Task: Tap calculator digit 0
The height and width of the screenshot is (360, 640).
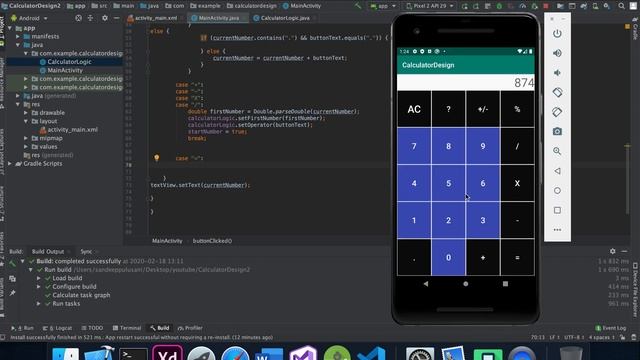Action: 448,258
